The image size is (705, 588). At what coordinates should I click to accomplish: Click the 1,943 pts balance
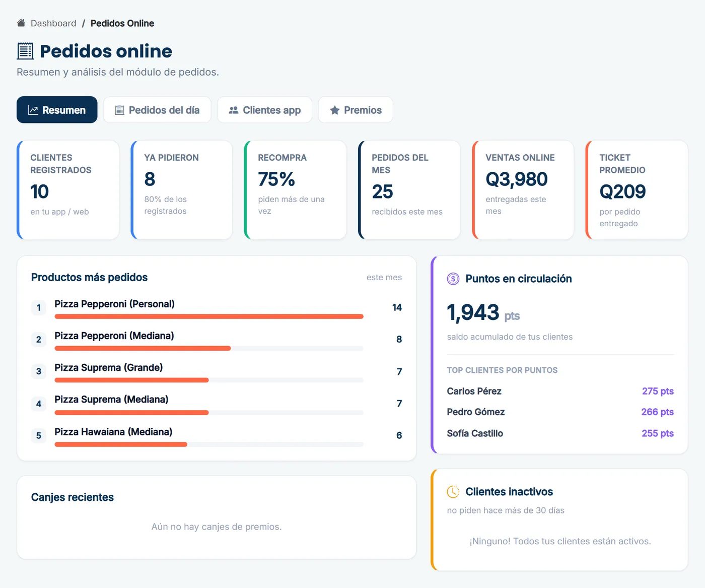483,312
